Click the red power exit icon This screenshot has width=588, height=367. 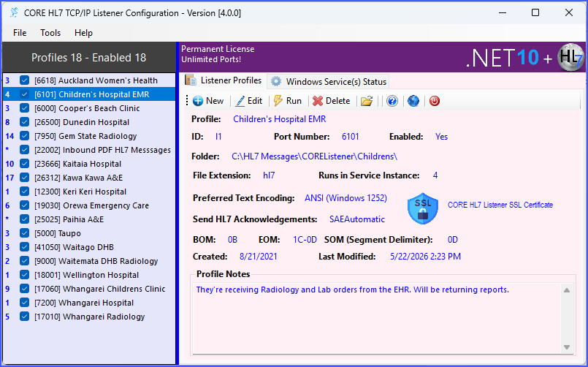click(435, 101)
